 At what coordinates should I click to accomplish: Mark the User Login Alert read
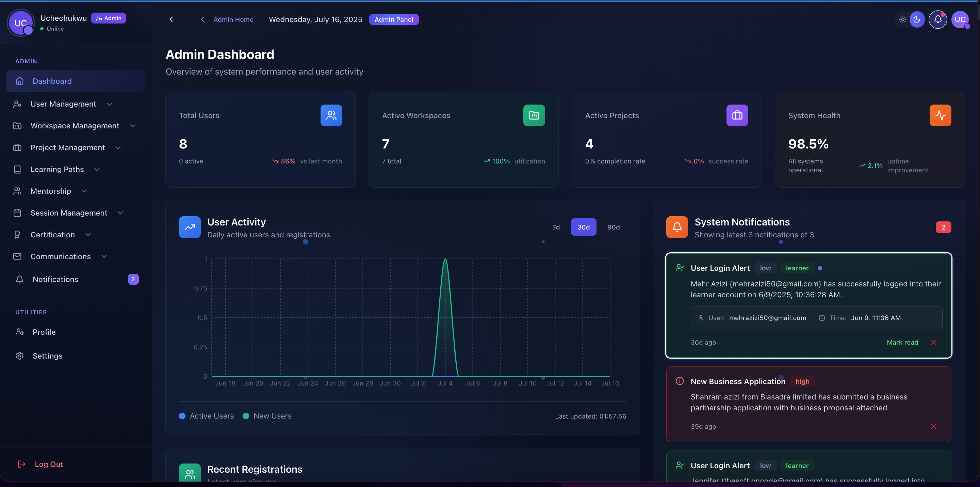[902, 342]
